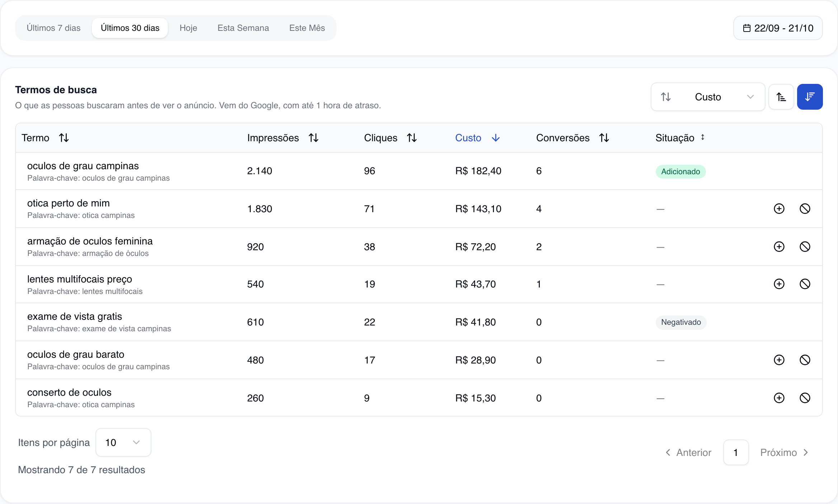Add 'armação de oculos feminina' as keyword

click(x=779, y=247)
